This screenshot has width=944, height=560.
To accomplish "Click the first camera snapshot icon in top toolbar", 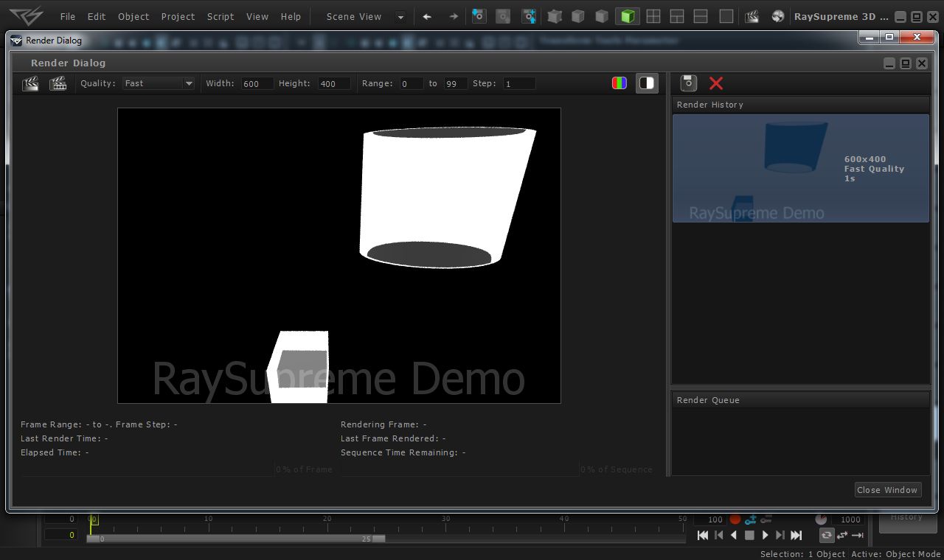I will pos(479,15).
